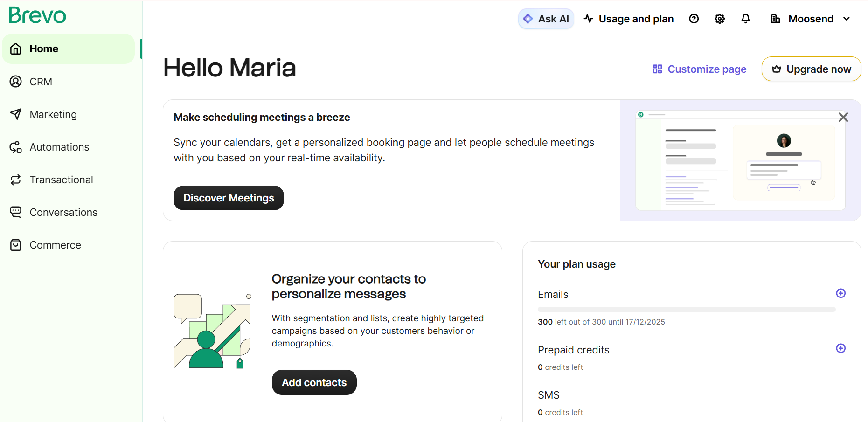Click the Discover Meetings button
Image resolution: width=868 pixels, height=422 pixels.
pyautogui.click(x=229, y=198)
